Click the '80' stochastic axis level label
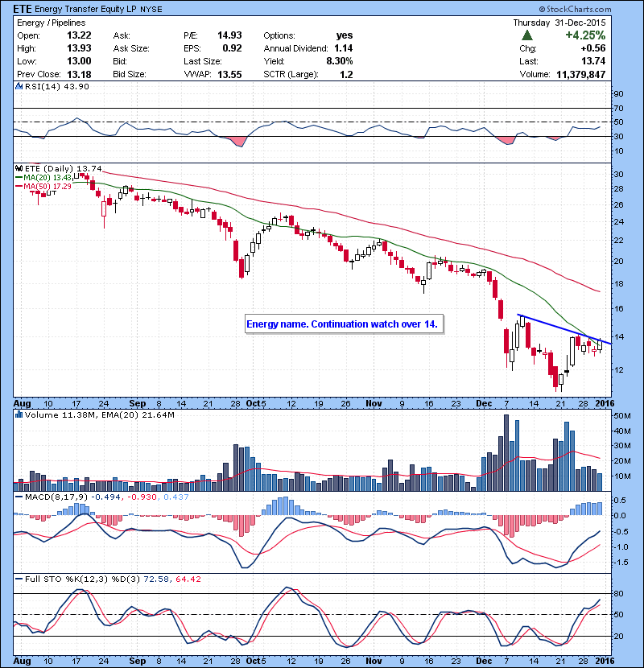Viewport: 644px width, 668px height. pos(618,593)
